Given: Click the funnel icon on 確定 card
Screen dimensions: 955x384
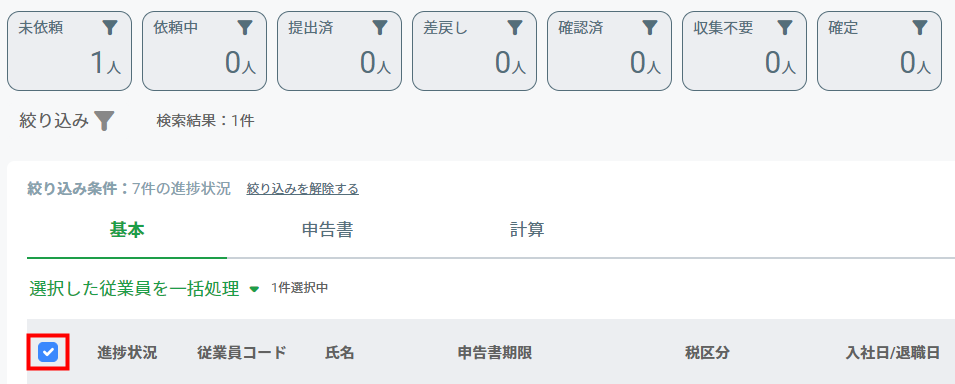Looking at the screenshot, I should [x=920, y=27].
